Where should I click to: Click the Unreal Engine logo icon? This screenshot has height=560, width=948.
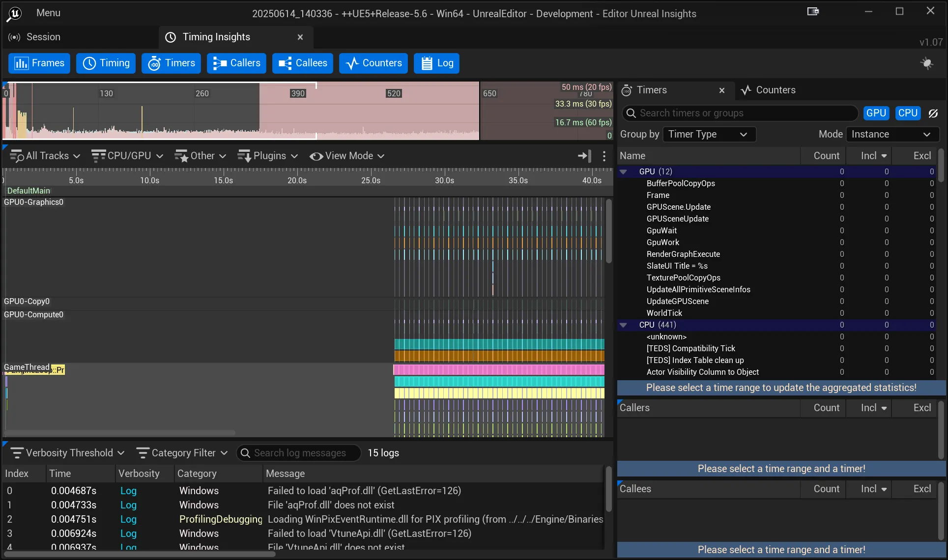(14, 14)
